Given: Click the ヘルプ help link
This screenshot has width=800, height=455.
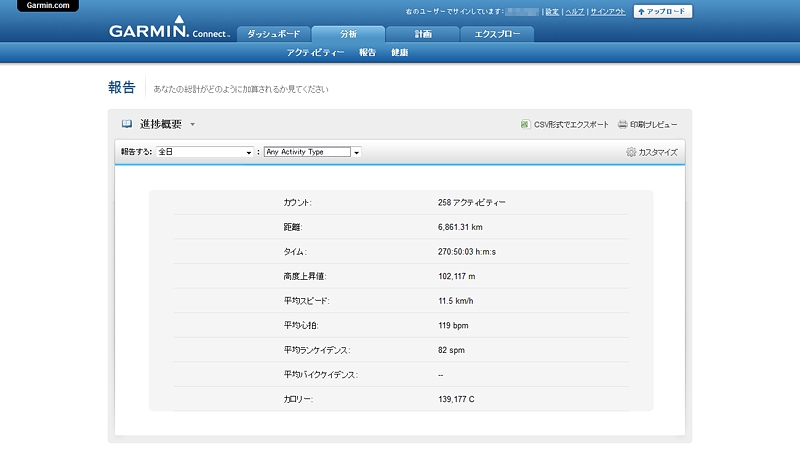Looking at the screenshot, I should [574, 12].
